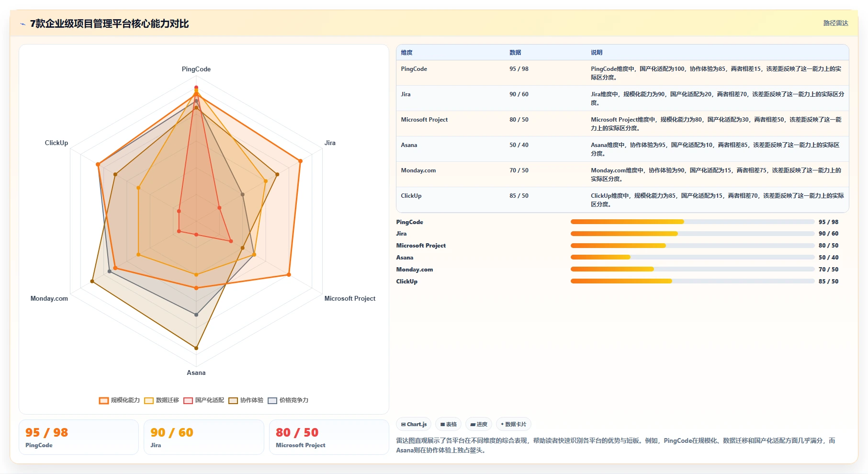Click the Chart.js chip
This screenshot has width=868, height=474.
pos(414,424)
